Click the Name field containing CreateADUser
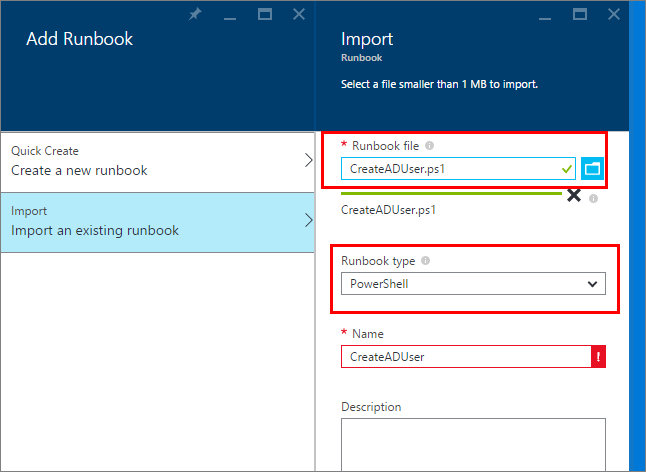 466,356
